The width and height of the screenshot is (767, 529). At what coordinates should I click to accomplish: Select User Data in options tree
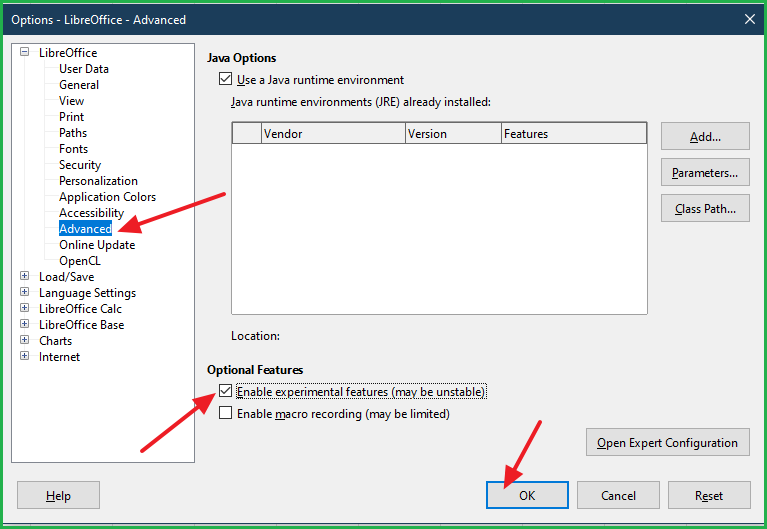point(84,69)
